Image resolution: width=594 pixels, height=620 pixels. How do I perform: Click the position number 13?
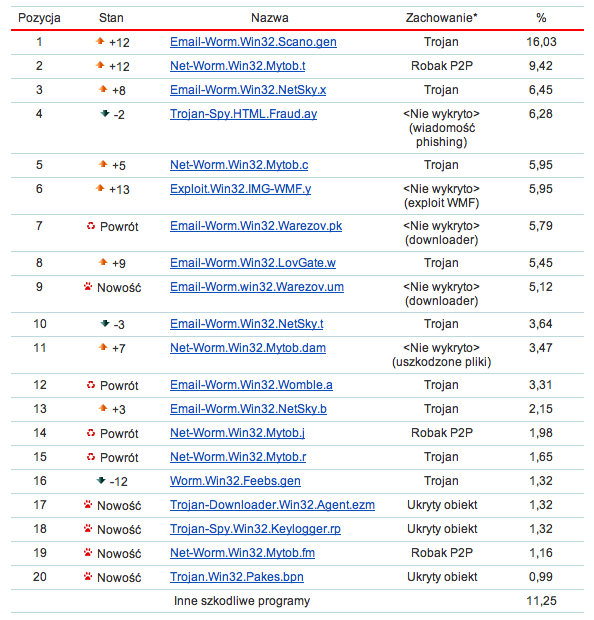[x=40, y=409]
